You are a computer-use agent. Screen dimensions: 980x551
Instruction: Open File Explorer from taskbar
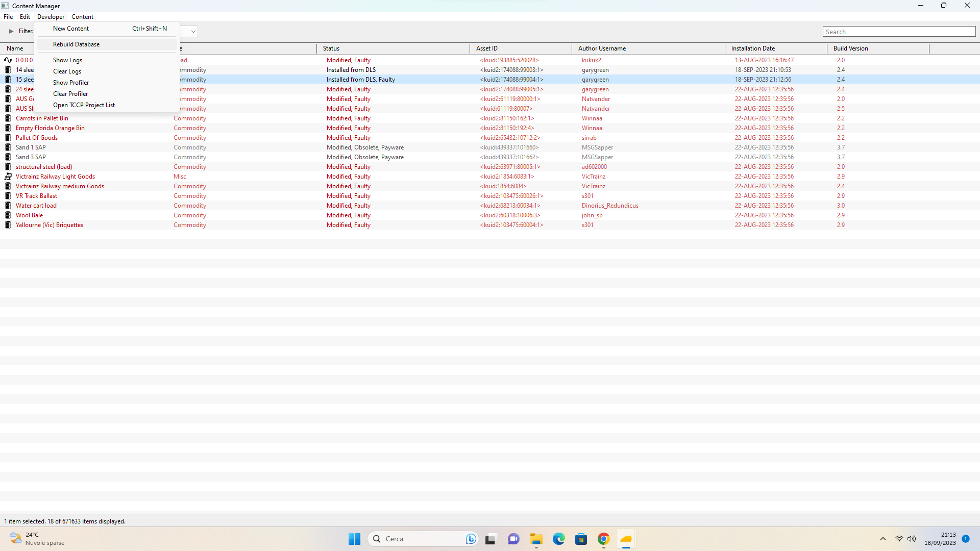[x=536, y=539]
